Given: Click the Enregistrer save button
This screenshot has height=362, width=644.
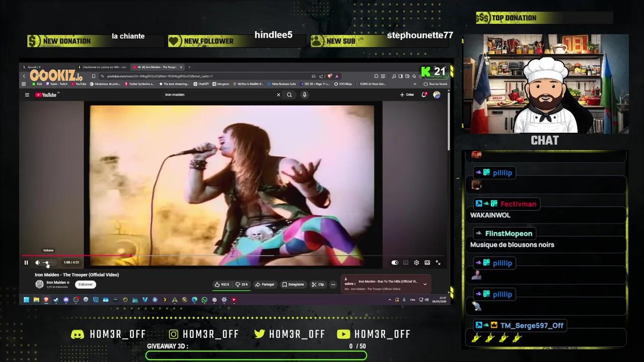Looking at the screenshot, I should coord(293,285).
